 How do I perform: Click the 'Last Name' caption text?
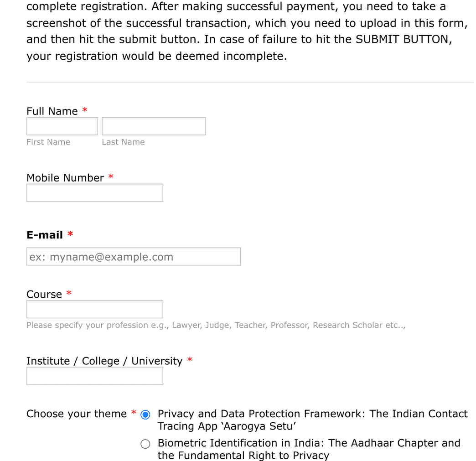coord(123,142)
